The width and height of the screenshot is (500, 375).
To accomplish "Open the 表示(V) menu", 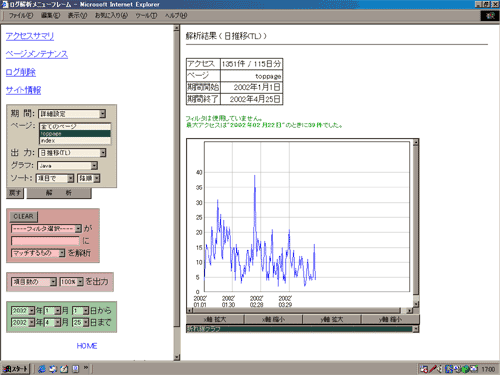I will (77, 16).
